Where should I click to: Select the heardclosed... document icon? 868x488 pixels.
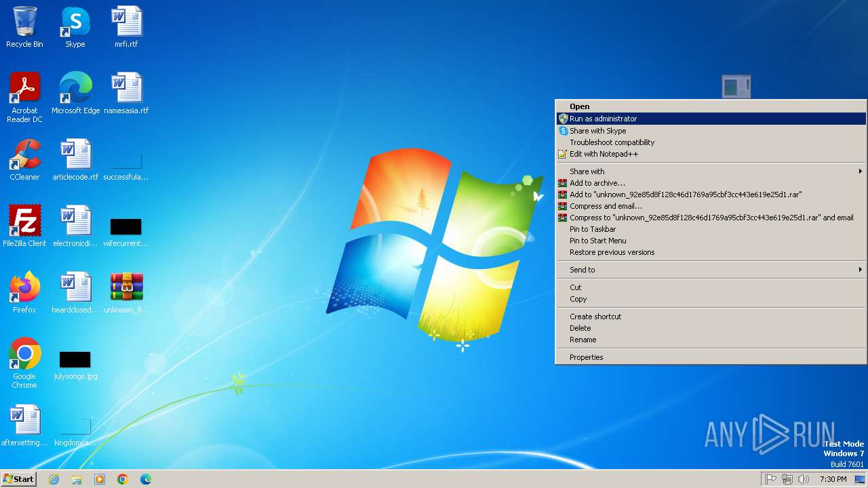click(75, 293)
